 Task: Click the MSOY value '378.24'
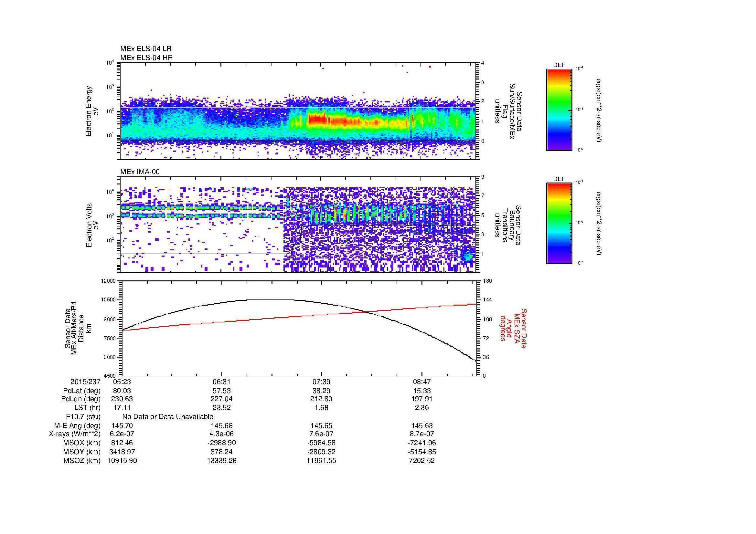(x=222, y=452)
